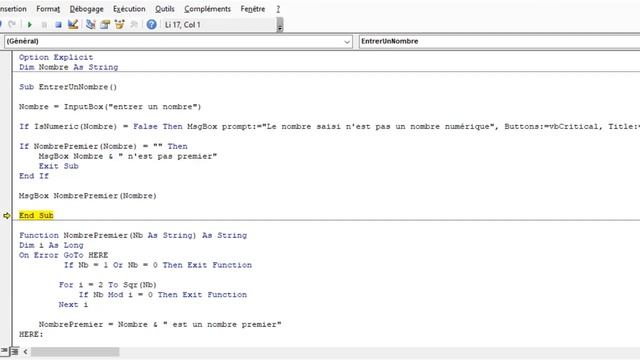The image size is (640, 360).
Task: Open the ? help menu
Action: pyautogui.click(x=278, y=9)
